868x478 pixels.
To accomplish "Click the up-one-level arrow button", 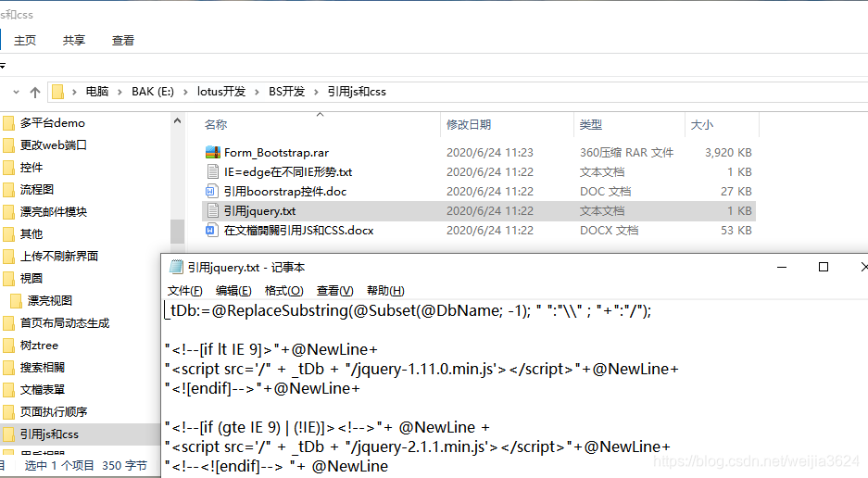I will (35, 92).
